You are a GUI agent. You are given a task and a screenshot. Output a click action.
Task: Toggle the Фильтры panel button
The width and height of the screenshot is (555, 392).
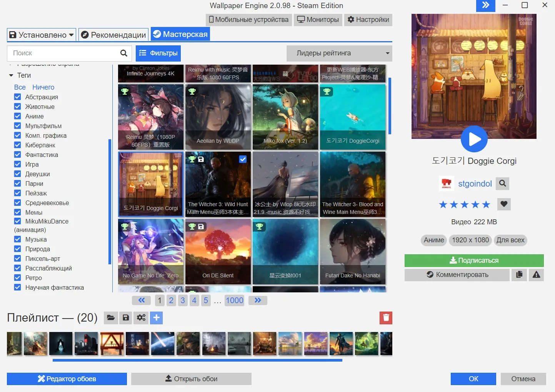(158, 53)
